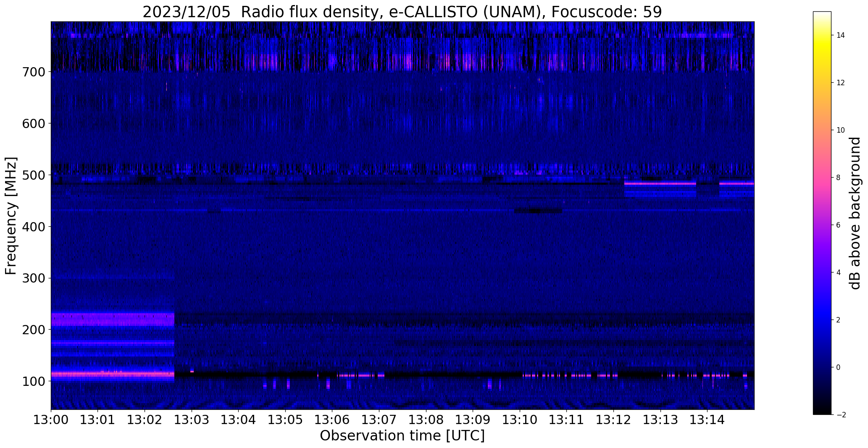This screenshot has height=448, width=868.
Task: Click the colorbar tick label 10
Action: [x=841, y=130]
